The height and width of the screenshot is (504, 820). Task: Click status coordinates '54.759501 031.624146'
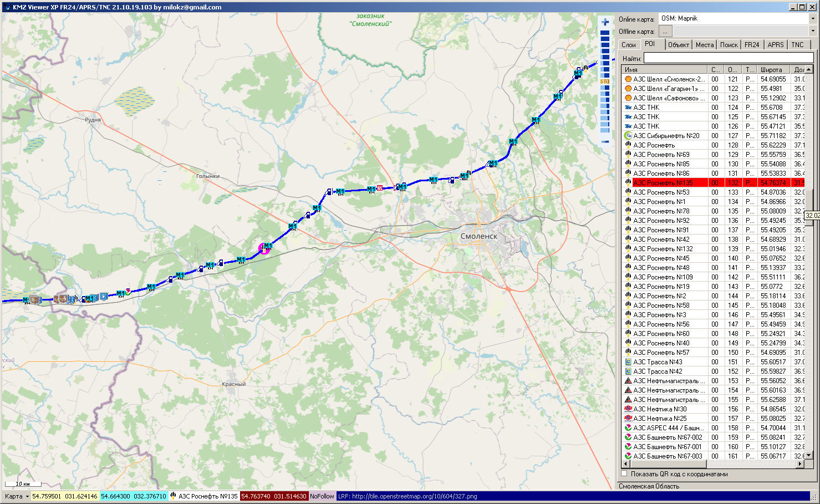[65, 496]
